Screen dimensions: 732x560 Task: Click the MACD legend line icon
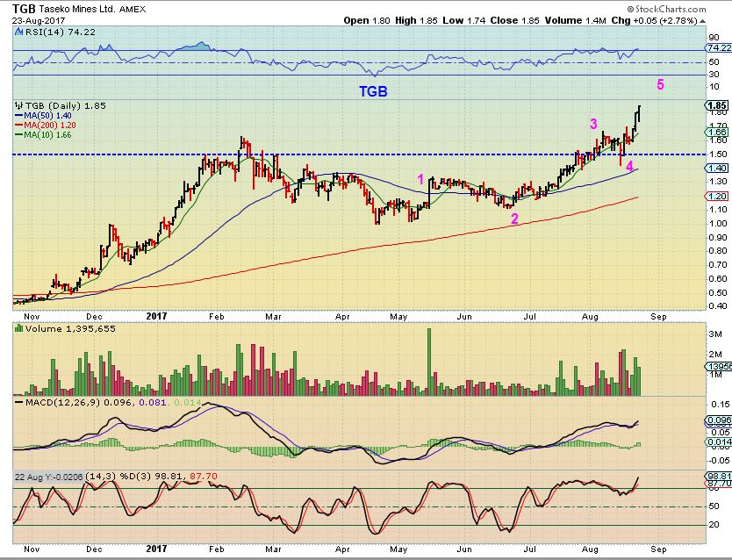tap(19, 402)
